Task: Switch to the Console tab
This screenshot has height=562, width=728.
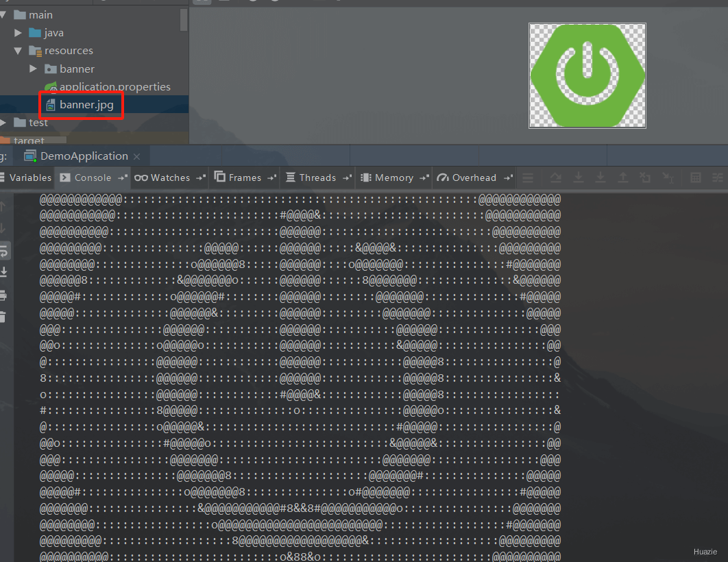Action: coord(93,178)
